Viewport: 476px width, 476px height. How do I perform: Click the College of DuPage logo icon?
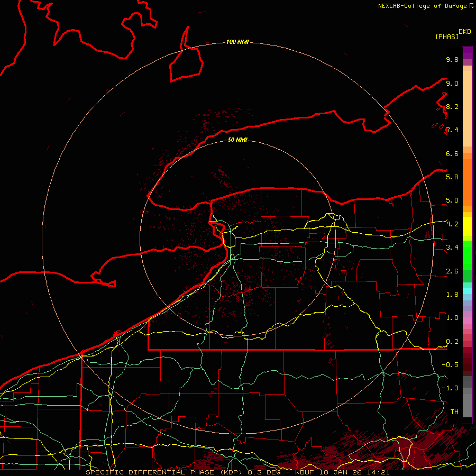tap(472, 6)
